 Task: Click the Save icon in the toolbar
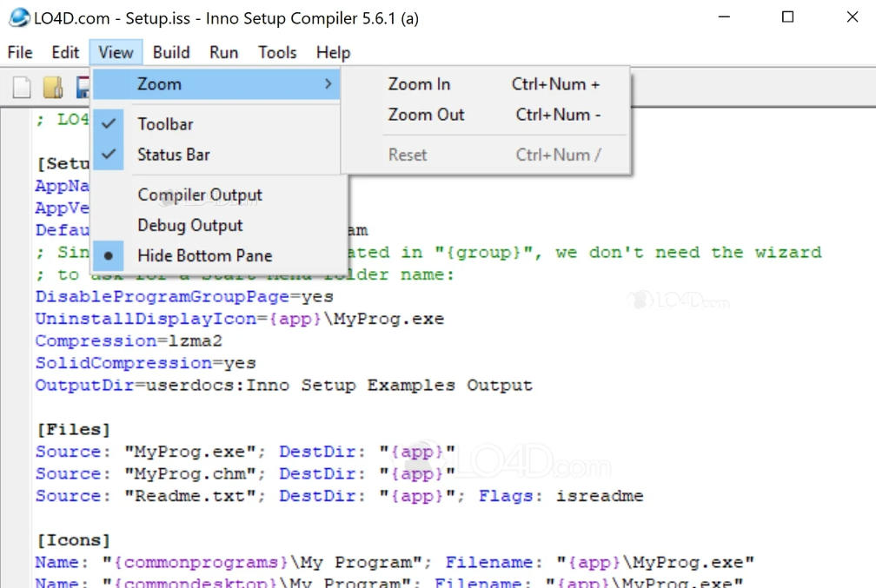(x=83, y=87)
